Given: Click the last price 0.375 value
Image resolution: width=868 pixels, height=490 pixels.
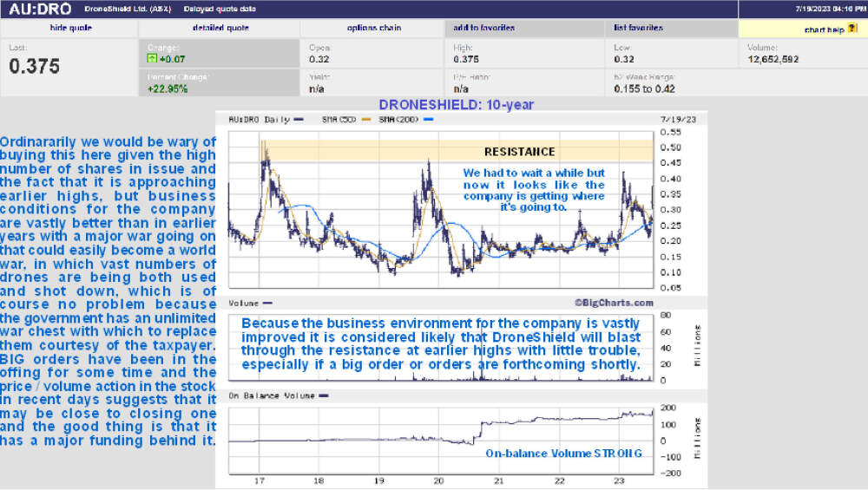Looking at the screenshot, I should (35, 67).
